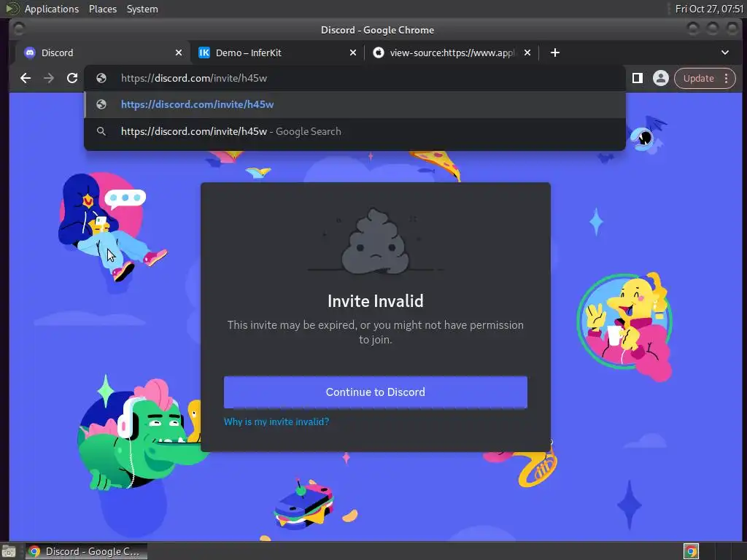Open the Chrome three-dot menu

(726, 78)
